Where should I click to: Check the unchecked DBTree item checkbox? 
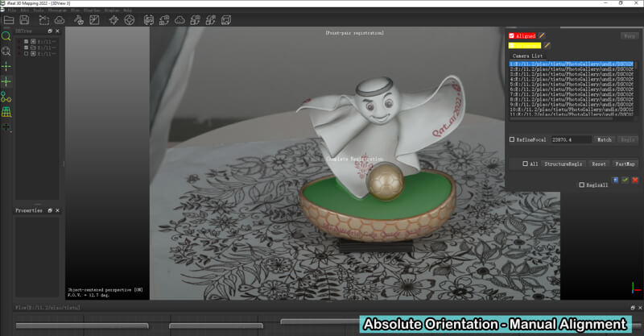pyautogui.click(x=27, y=53)
